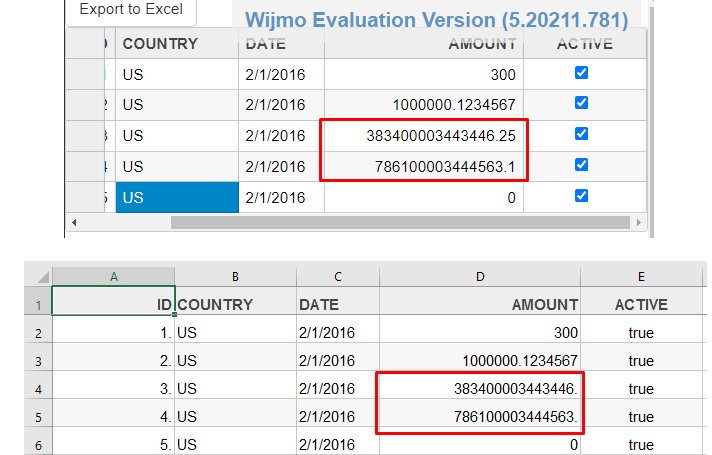
Task: Select grid cell 1000000.1234567
Action: pyautogui.click(x=424, y=105)
